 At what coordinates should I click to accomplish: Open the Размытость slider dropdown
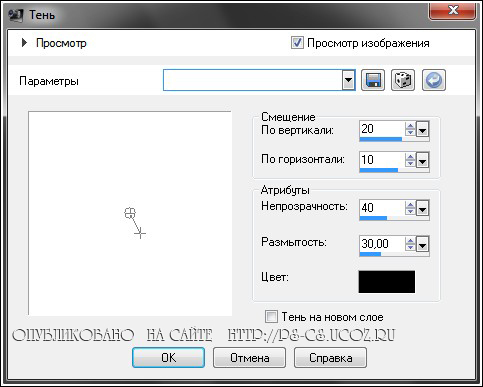click(x=422, y=245)
